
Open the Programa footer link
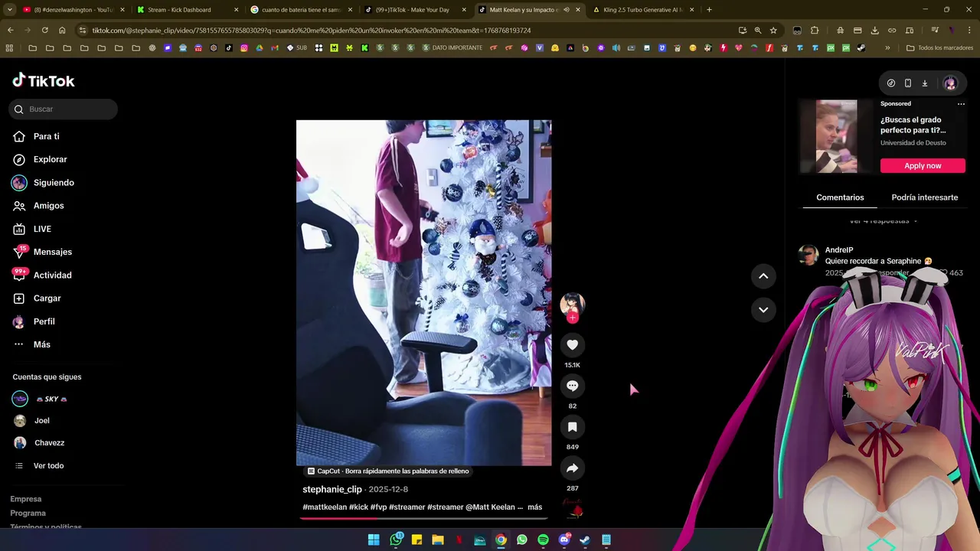[28, 513]
